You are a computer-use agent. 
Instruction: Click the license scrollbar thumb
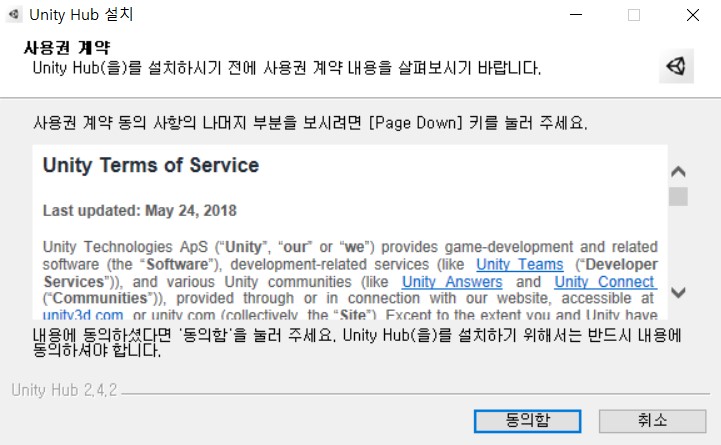coord(678,197)
